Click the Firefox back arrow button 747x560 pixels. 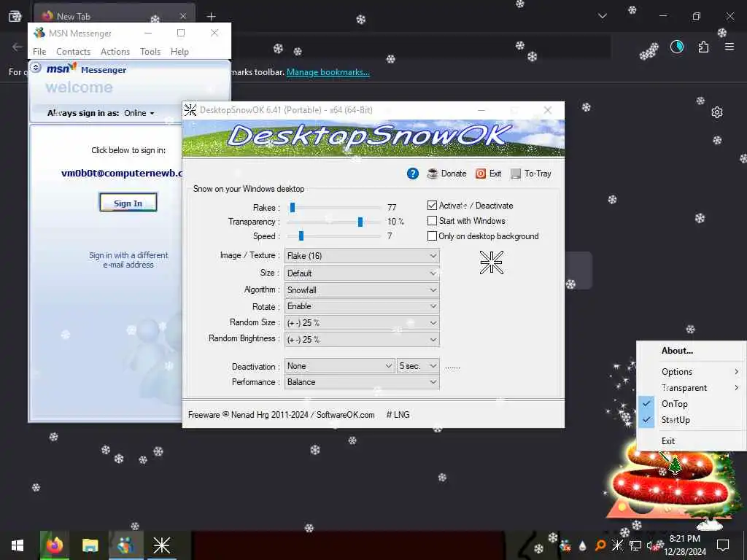point(18,47)
